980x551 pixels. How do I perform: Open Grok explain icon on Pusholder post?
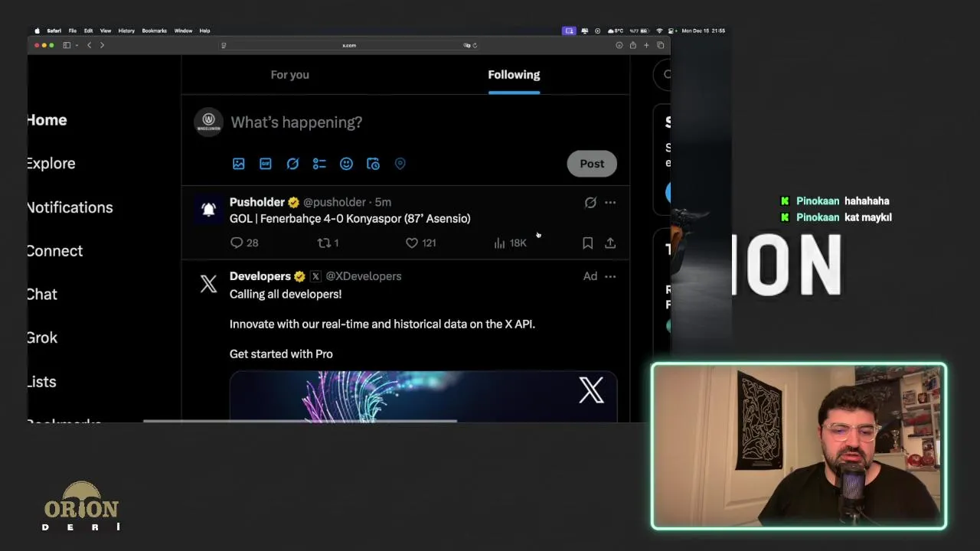coord(590,202)
